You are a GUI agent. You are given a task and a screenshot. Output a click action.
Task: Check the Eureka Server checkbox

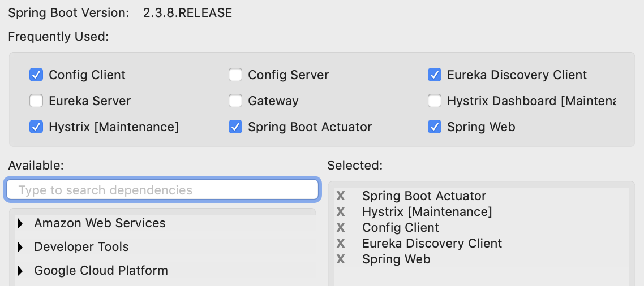[x=36, y=101]
